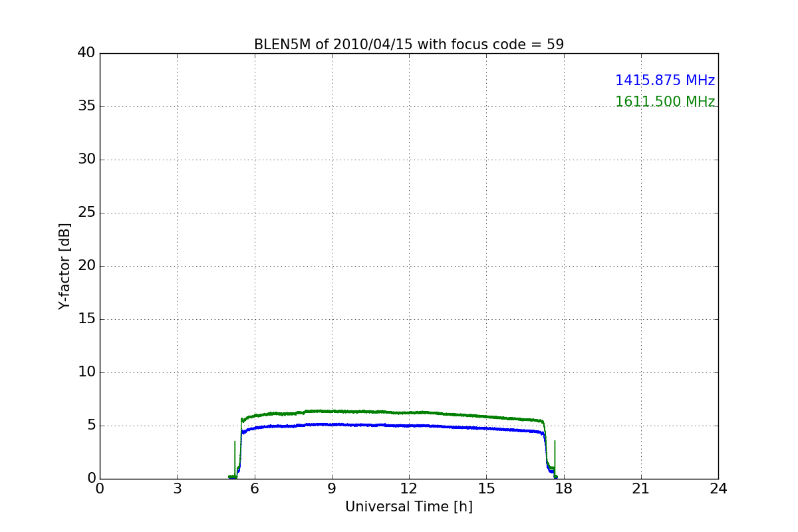Click y-axis tick label 25
Image resolution: width=798 pixels, height=532 pixels.
pos(86,213)
